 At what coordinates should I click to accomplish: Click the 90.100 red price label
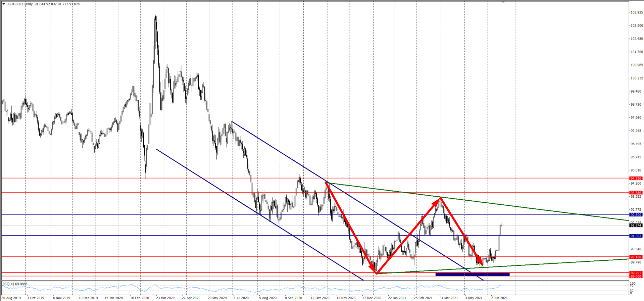tap(636, 257)
